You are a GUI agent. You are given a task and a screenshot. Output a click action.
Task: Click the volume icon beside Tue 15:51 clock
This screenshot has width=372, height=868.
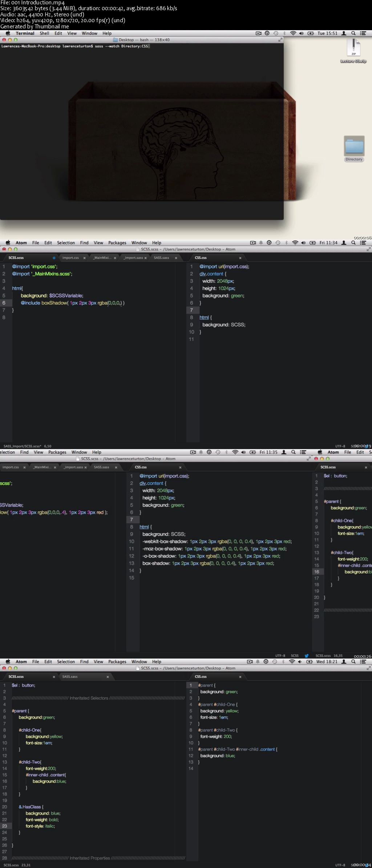pyautogui.click(x=301, y=33)
